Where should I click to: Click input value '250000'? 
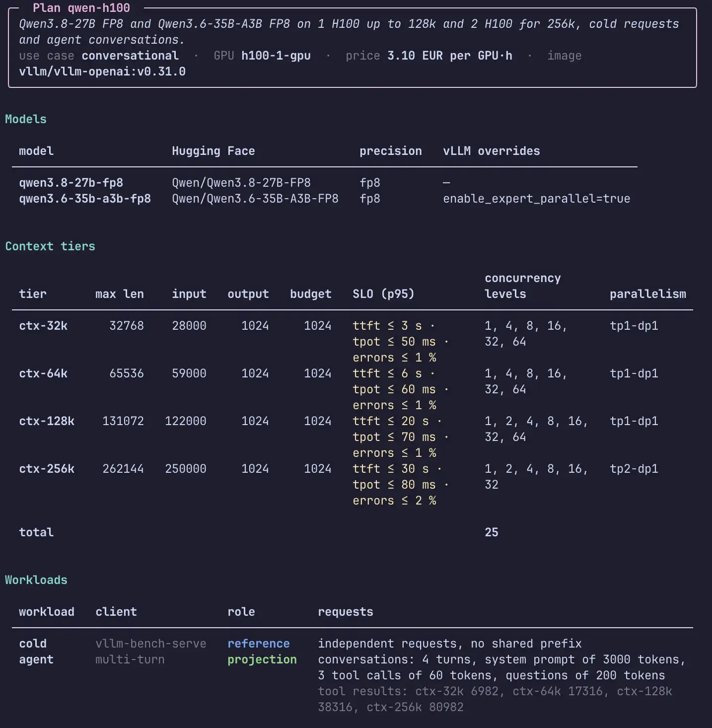[186, 469]
